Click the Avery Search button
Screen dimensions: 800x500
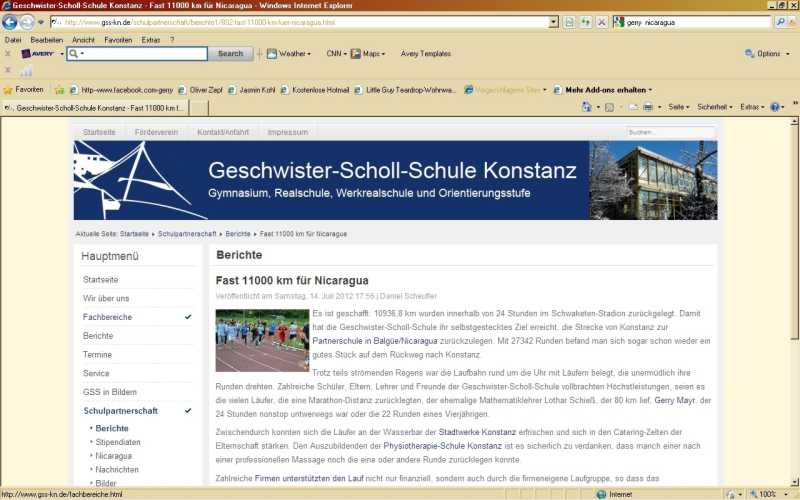coord(230,54)
